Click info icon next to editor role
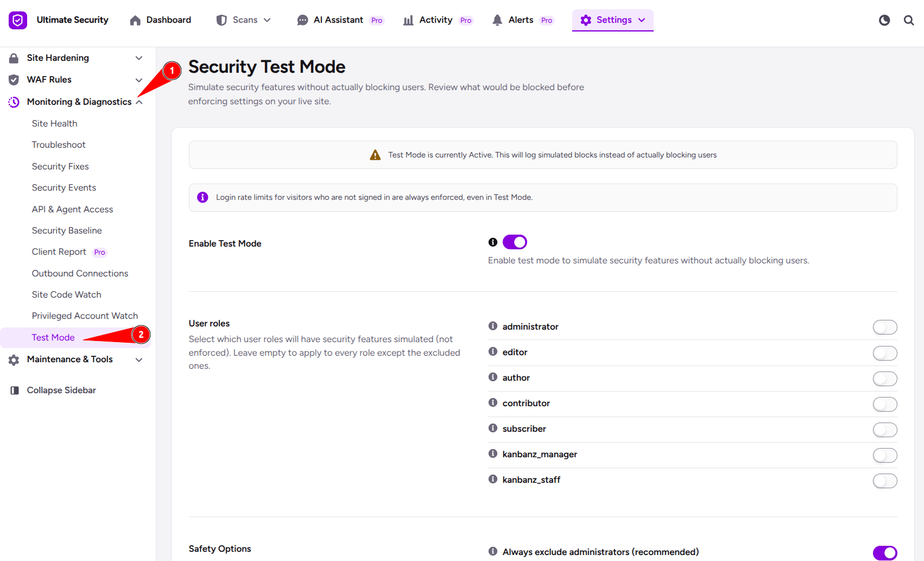Image resolution: width=924 pixels, height=561 pixels. (493, 351)
